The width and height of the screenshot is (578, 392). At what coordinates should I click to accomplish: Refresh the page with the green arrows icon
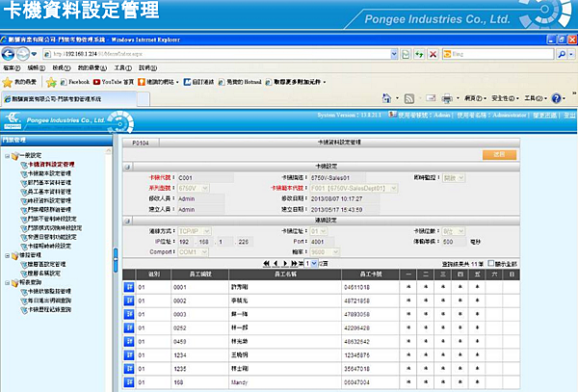(419, 54)
